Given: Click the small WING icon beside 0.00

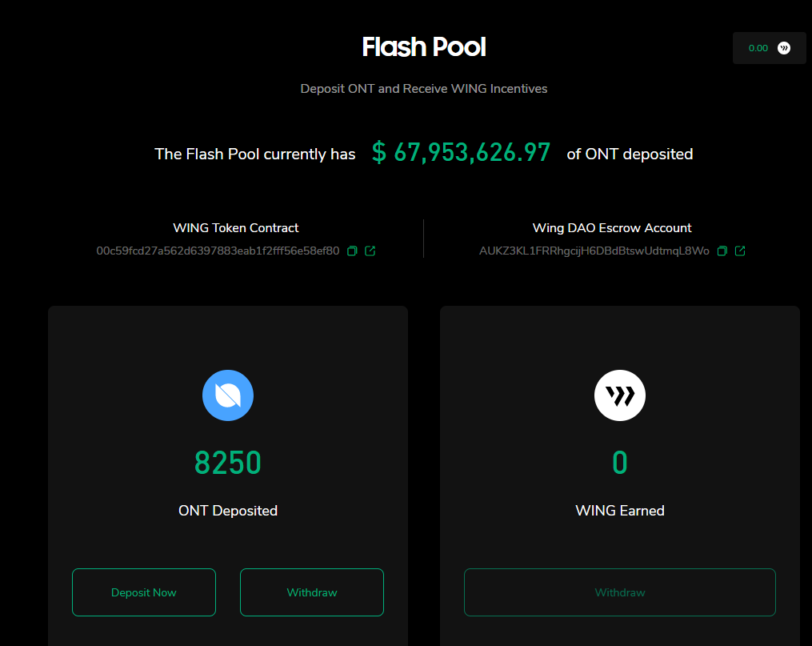Looking at the screenshot, I should (x=784, y=48).
